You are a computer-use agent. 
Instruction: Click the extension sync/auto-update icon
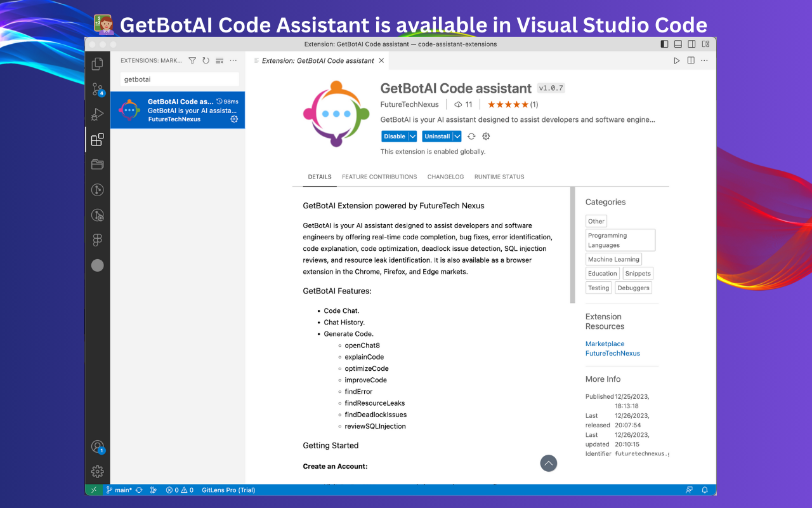(471, 137)
